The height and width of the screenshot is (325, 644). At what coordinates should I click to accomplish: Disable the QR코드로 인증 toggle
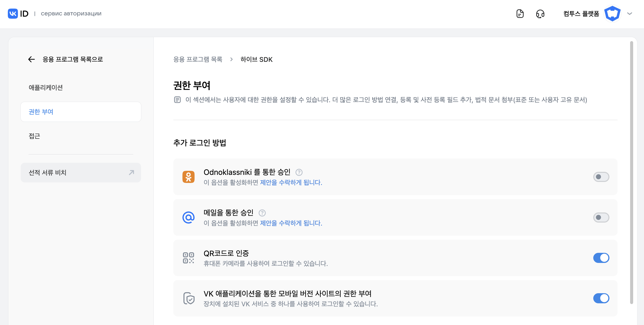click(601, 258)
